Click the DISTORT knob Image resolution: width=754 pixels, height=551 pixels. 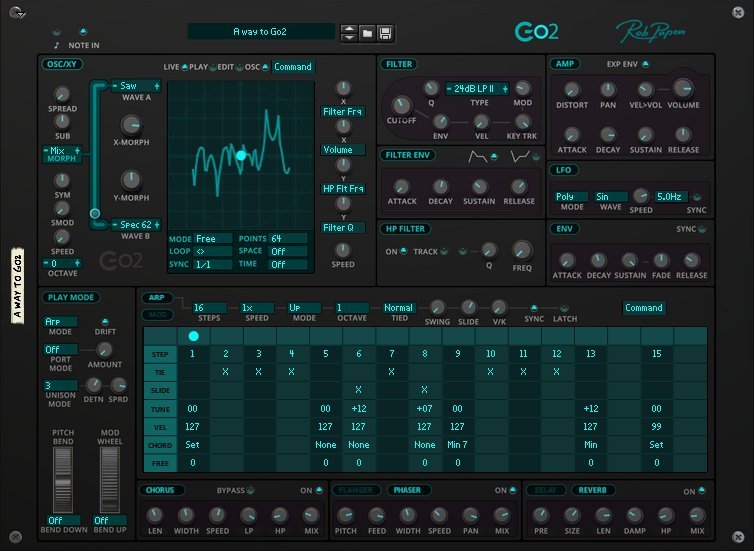tap(572, 89)
